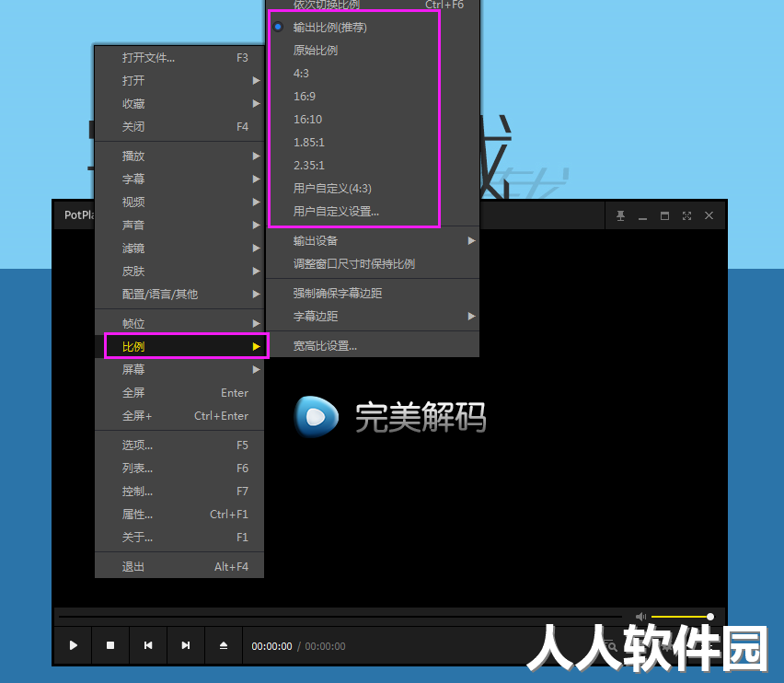Set aspect ratio to 1.85:1
The width and height of the screenshot is (784, 683).
click(x=373, y=142)
